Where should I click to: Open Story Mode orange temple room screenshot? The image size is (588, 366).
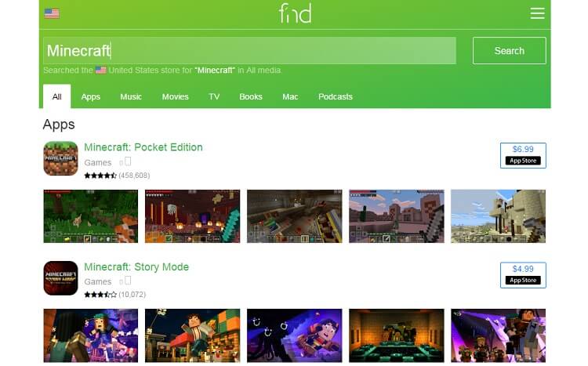(397, 335)
